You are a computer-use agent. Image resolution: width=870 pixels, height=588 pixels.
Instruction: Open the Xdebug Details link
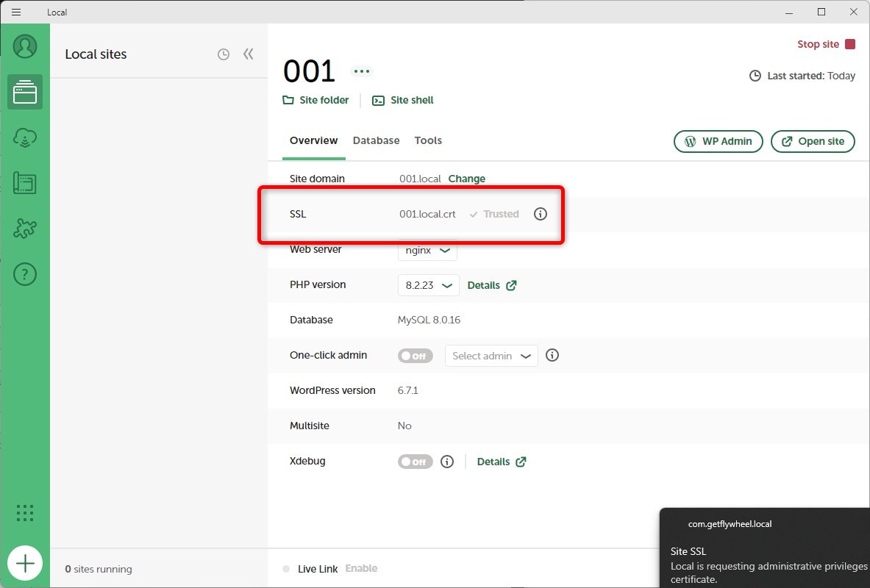pos(502,462)
